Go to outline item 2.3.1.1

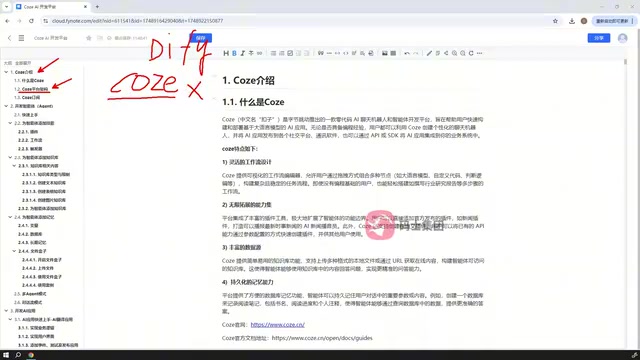point(46,174)
